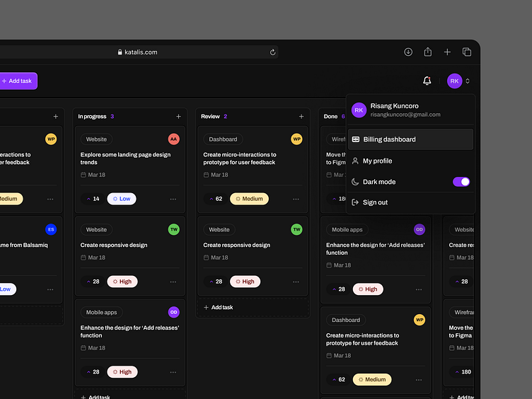
Task: Click the Done column title
Action: tap(330, 116)
